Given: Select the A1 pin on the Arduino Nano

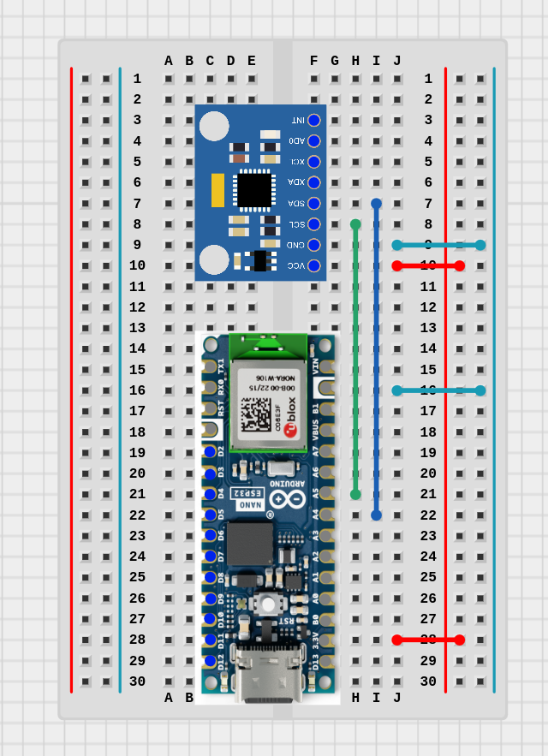Looking at the screenshot, I should coord(326,577).
